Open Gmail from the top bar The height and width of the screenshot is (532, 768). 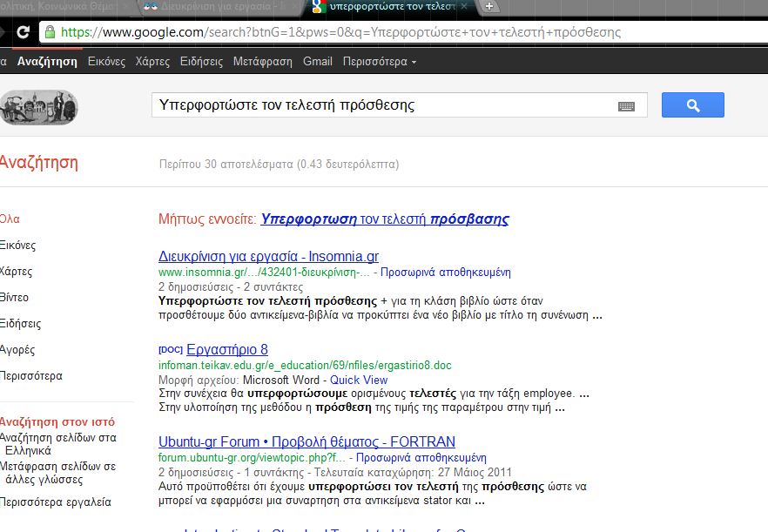coord(317,62)
